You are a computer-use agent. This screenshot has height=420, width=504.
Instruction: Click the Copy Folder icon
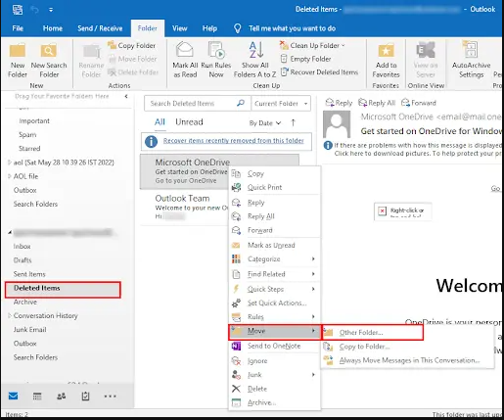tap(112, 45)
